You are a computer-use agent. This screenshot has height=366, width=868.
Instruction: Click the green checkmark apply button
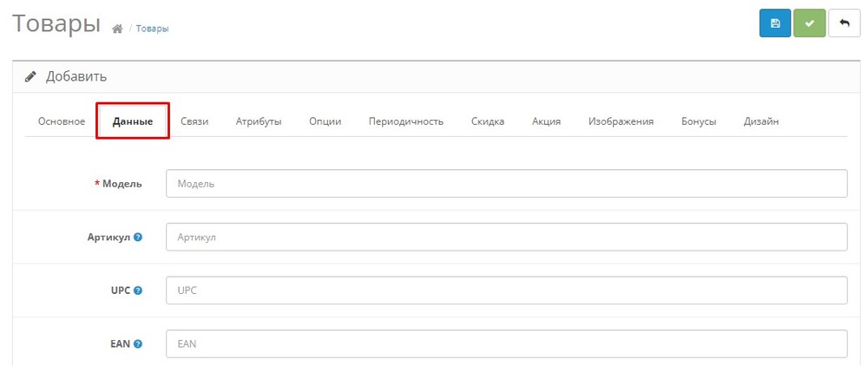pyautogui.click(x=809, y=23)
